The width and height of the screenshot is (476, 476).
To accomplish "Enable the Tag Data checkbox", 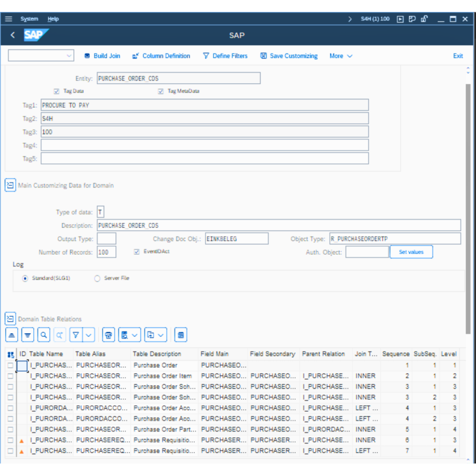I will (57, 92).
